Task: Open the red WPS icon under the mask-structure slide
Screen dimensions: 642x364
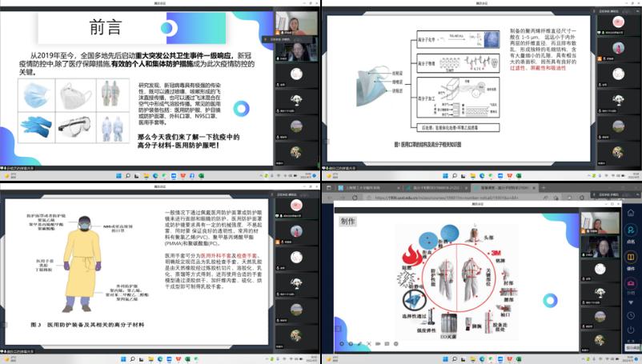Action: 510,176
